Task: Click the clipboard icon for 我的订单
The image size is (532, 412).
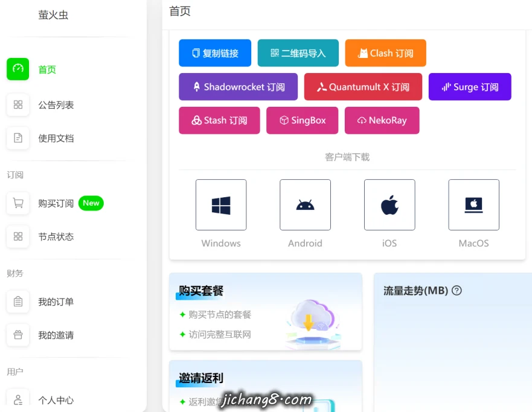Action: click(18, 301)
